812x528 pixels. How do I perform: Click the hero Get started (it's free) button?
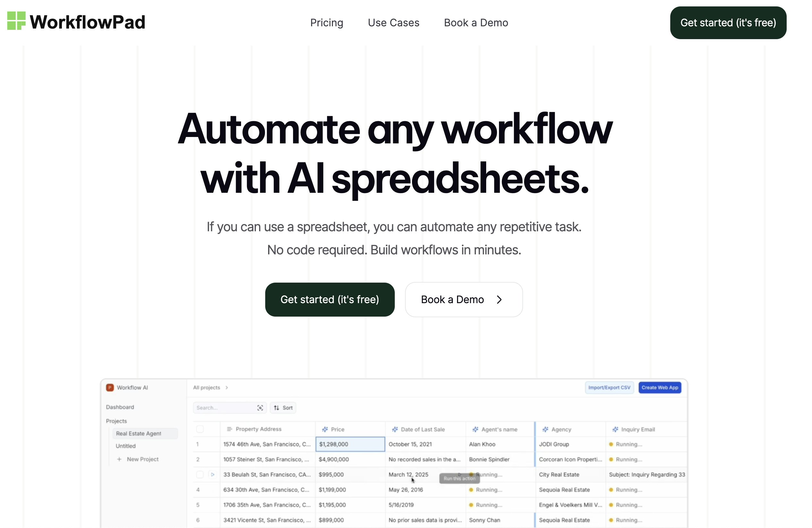click(330, 299)
